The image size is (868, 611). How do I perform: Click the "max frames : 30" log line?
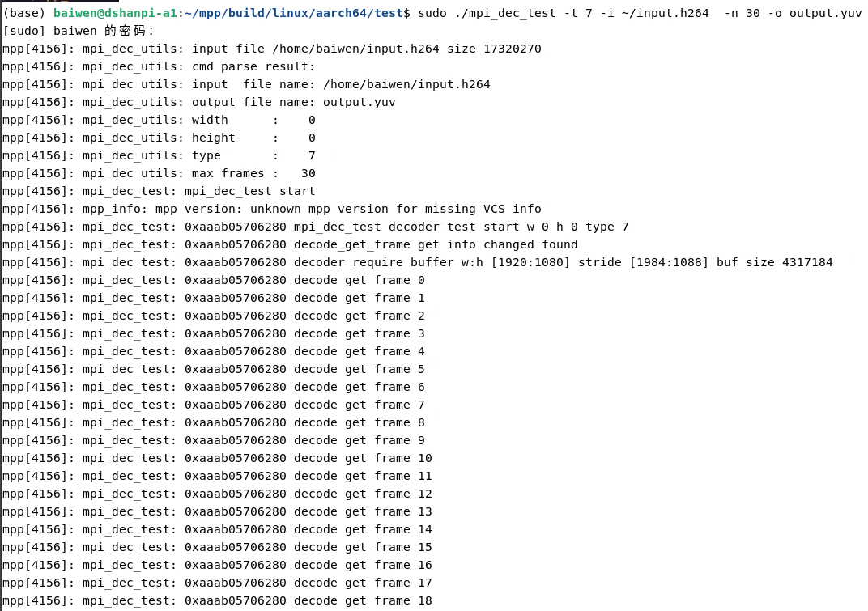pos(159,173)
